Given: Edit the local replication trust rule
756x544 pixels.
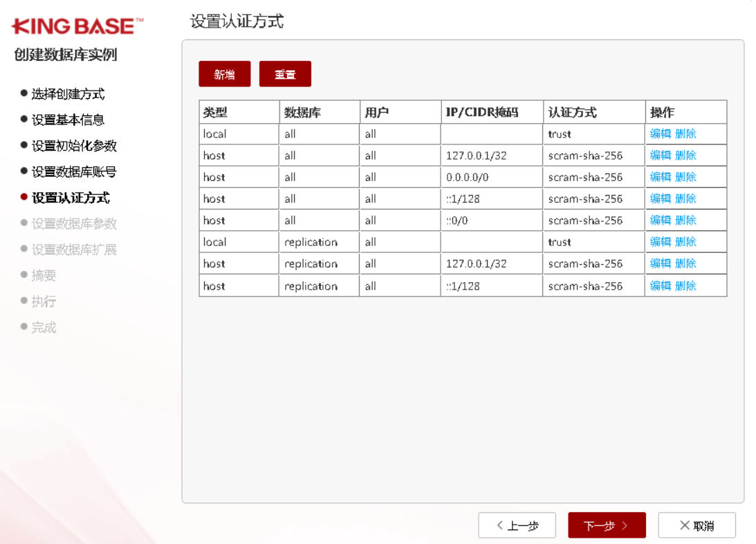Looking at the screenshot, I should (x=660, y=242).
